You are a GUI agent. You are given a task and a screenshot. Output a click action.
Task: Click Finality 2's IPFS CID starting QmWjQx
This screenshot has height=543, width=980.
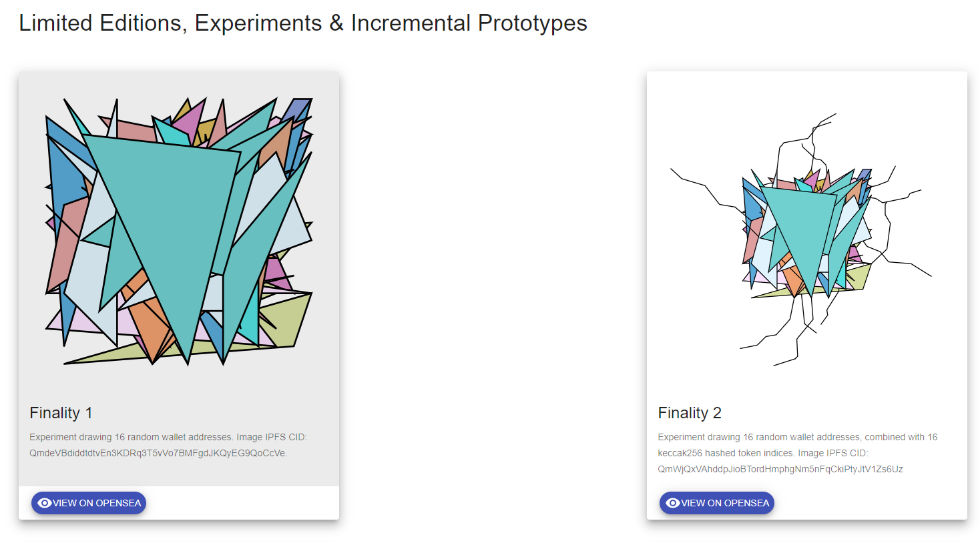tap(780, 469)
